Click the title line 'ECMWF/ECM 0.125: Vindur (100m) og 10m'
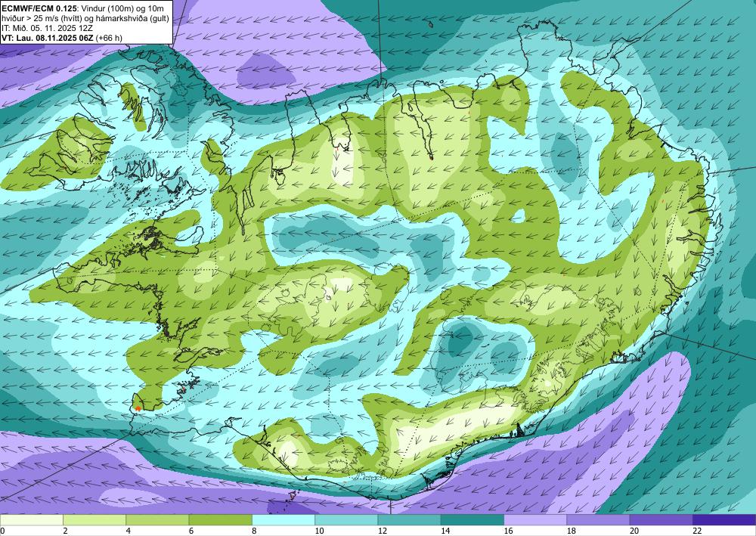The width and height of the screenshot is (756, 536). (82, 8)
